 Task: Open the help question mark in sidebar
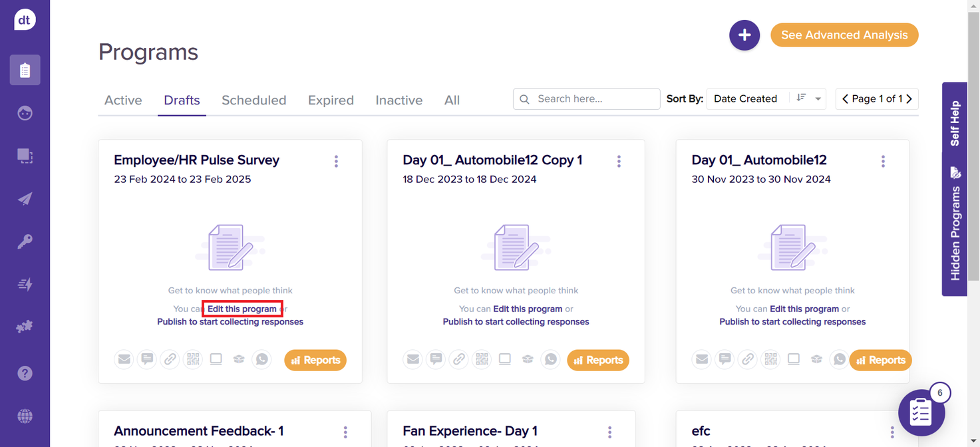(25, 373)
